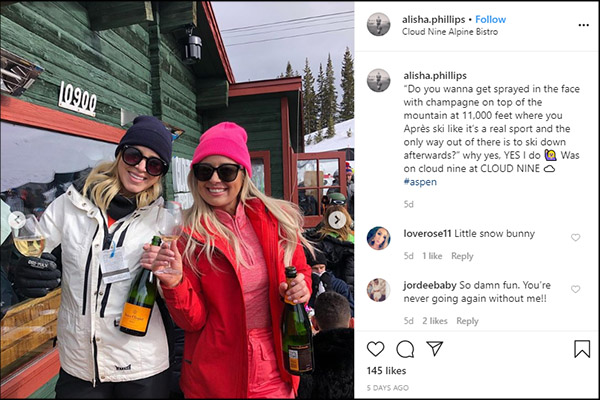The width and height of the screenshot is (600, 400).
Task: Open the three-dot more options menu
Action: coord(584,25)
